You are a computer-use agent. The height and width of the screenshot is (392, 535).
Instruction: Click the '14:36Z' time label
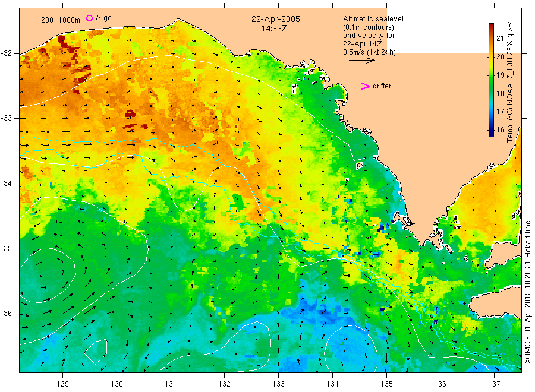pos(274,29)
